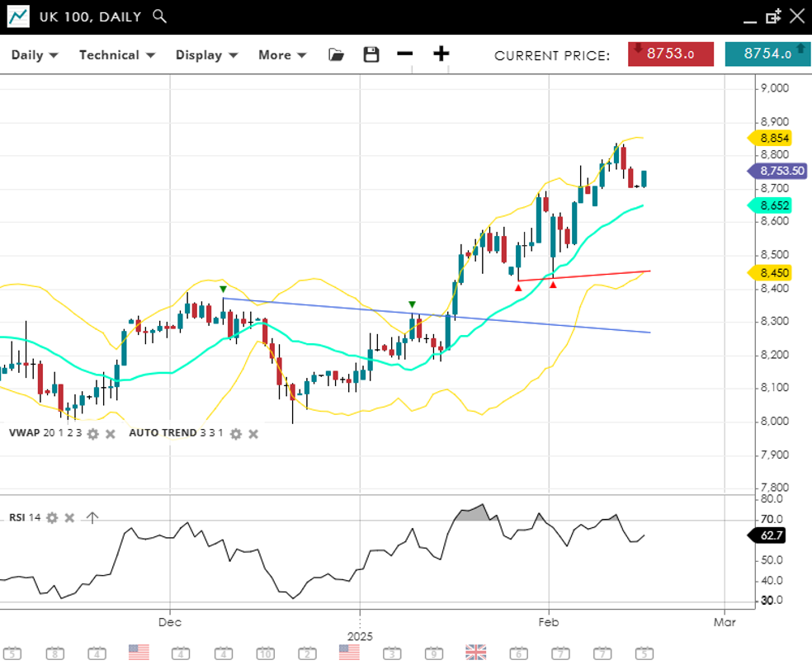This screenshot has height=665, width=812.
Task: Expand the Daily timeframe dropdown
Action: [x=35, y=55]
